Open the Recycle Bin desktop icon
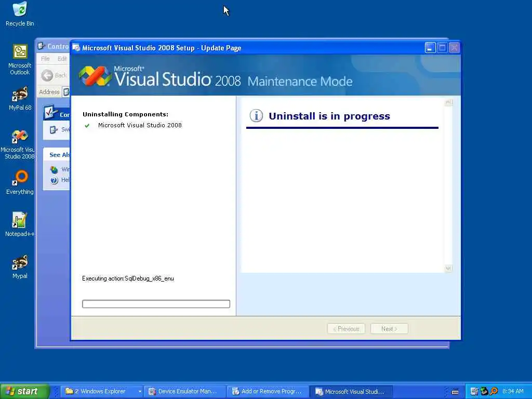This screenshot has width=532, height=399. [20, 14]
